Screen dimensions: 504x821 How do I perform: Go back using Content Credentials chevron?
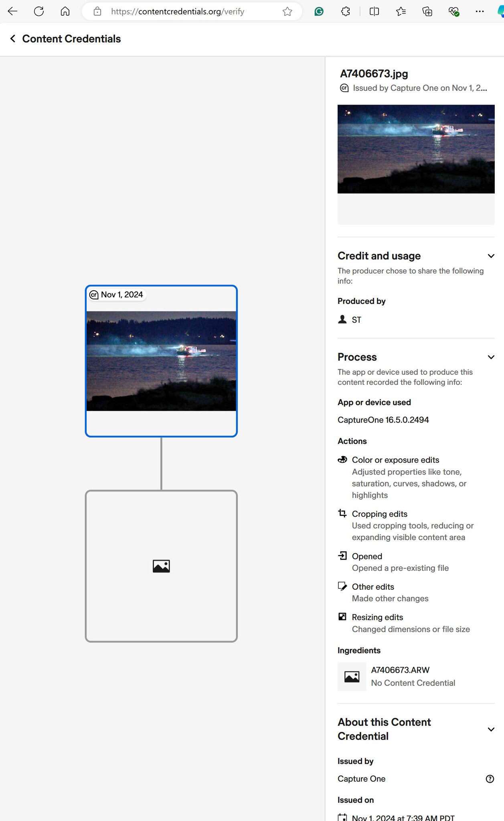[13, 38]
